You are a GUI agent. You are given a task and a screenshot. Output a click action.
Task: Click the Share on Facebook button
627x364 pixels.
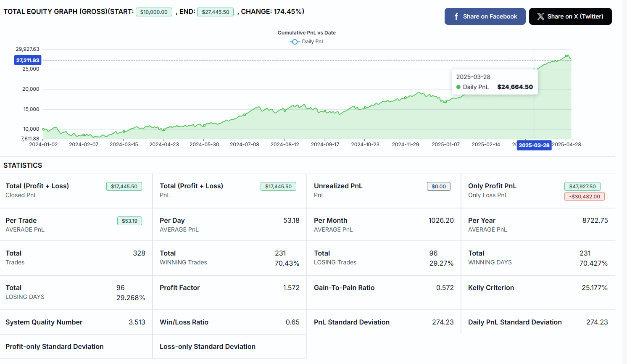click(485, 16)
